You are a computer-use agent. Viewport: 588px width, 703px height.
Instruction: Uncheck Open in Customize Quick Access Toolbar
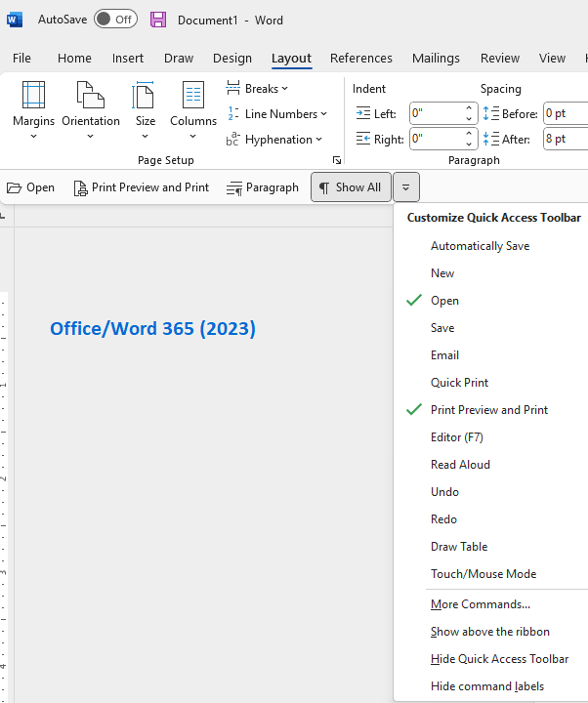point(444,301)
